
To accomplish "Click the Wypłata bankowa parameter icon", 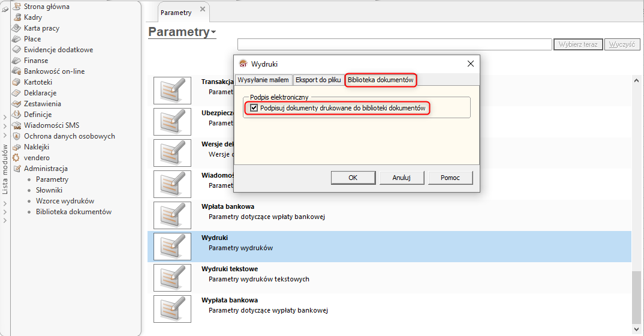I will pyautogui.click(x=172, y=309).
